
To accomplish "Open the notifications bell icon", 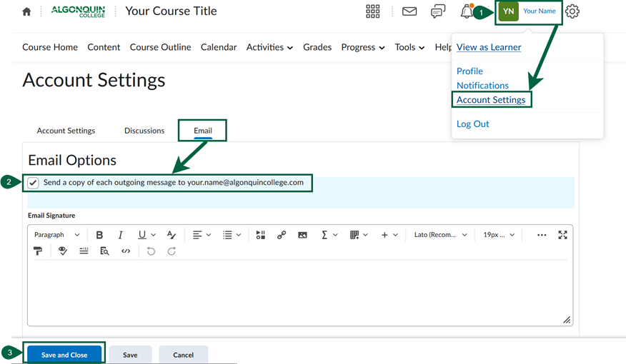I will coord(466,11).
